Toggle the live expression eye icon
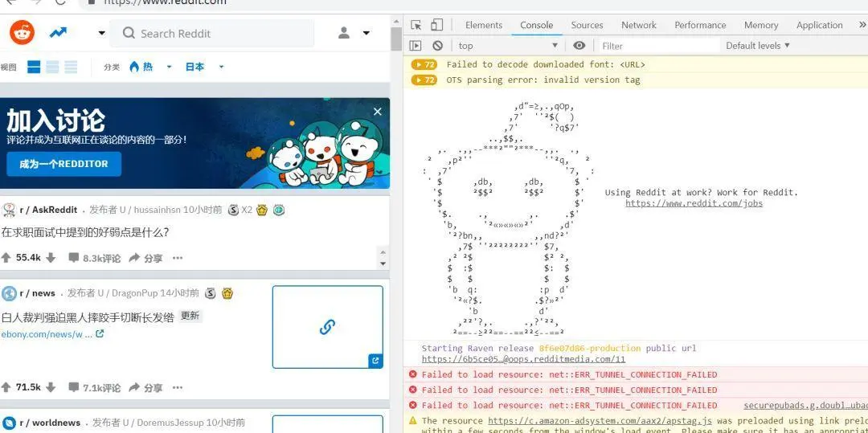Screen dimensions: 868x433 579,45
